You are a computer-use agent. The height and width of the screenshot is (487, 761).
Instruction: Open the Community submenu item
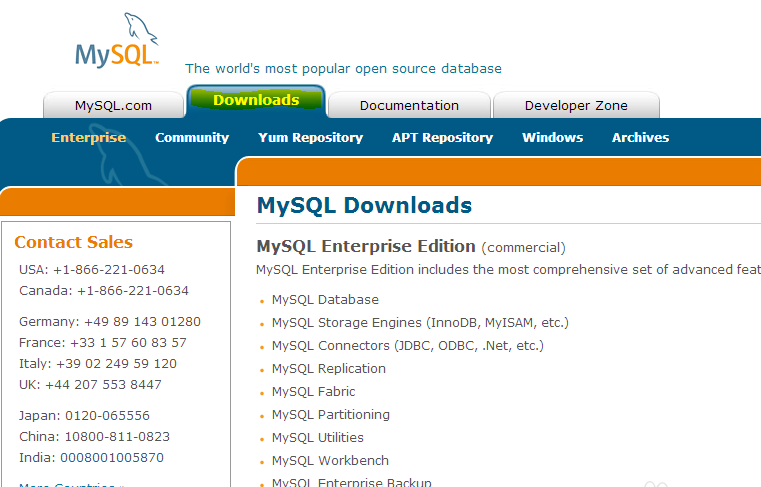tap(192, 137)
